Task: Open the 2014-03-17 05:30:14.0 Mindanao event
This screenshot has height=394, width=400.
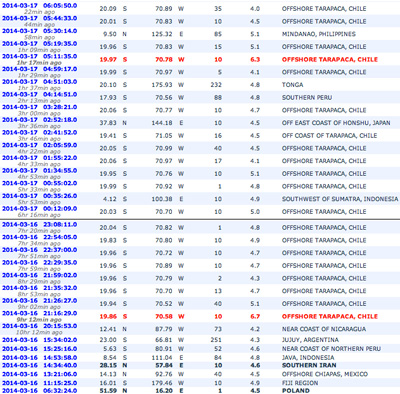Action: click(x=40, y=31)
